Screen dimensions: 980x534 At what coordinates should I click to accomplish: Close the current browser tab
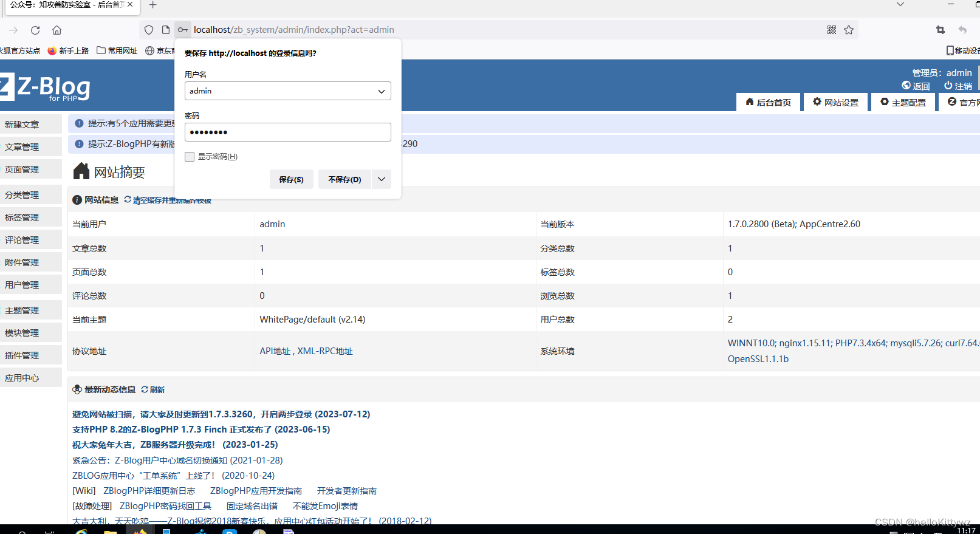130,4
